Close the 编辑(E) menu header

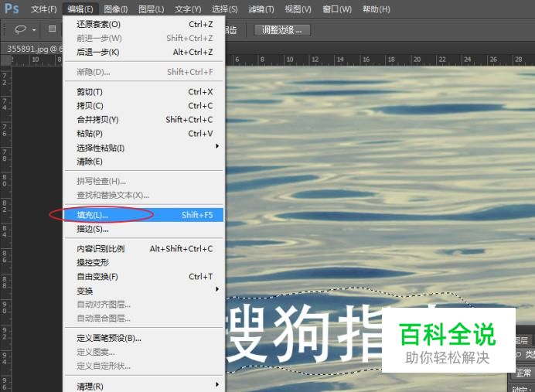point(80,9)
